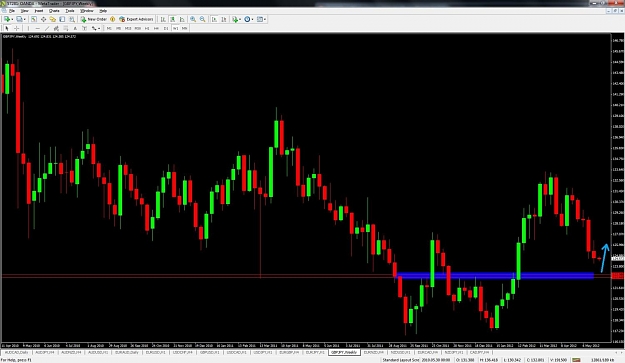This screenshot has width=625, height=363.
Task: Open the Terminal panel icon
Action: (62, 19)
